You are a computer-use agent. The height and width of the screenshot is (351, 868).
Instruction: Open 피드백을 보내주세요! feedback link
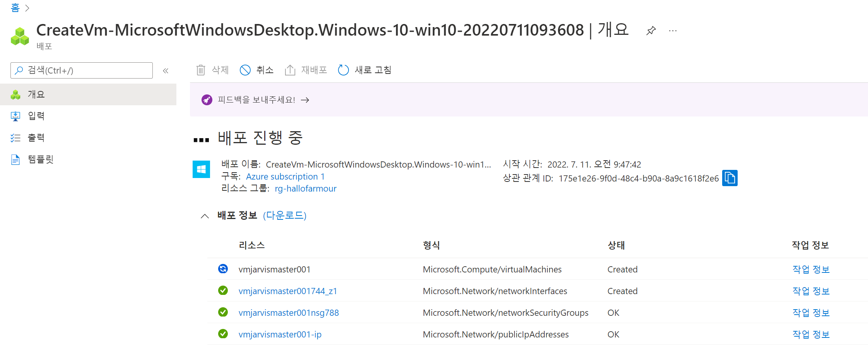tap(256, 100)
